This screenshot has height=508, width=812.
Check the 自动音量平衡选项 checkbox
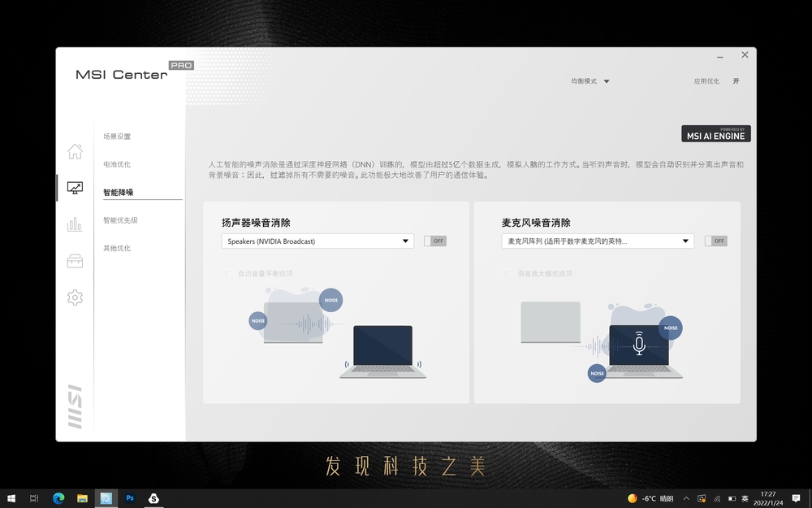pos(226,273)
